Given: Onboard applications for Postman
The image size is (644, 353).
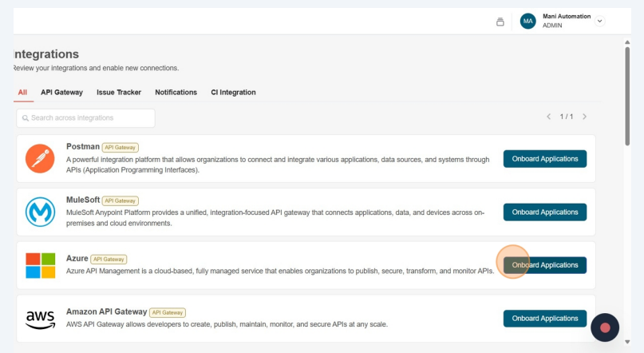Looking at the screenshot, I should coord(544,159).
